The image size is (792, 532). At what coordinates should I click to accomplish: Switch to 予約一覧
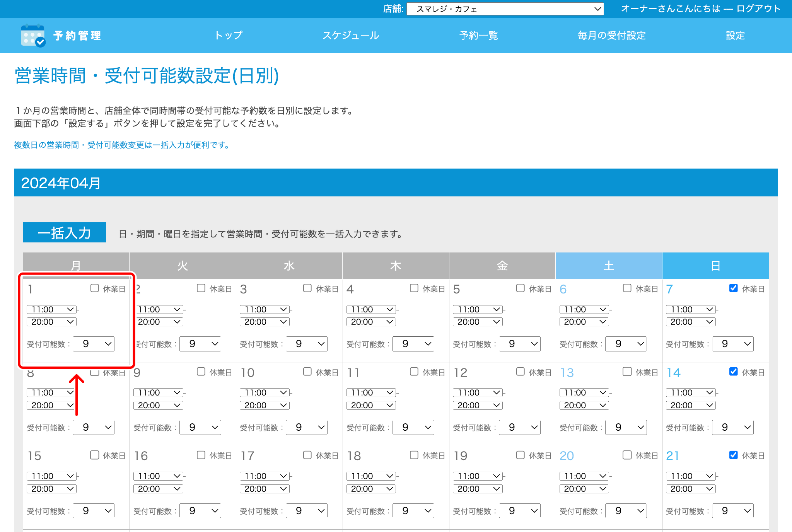click(x=478, y=35)
